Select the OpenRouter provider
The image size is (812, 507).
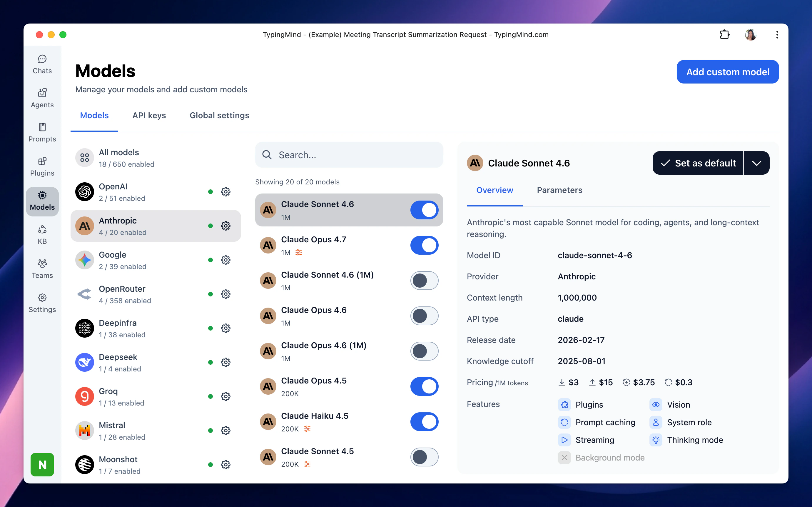(x=156, y=294)
